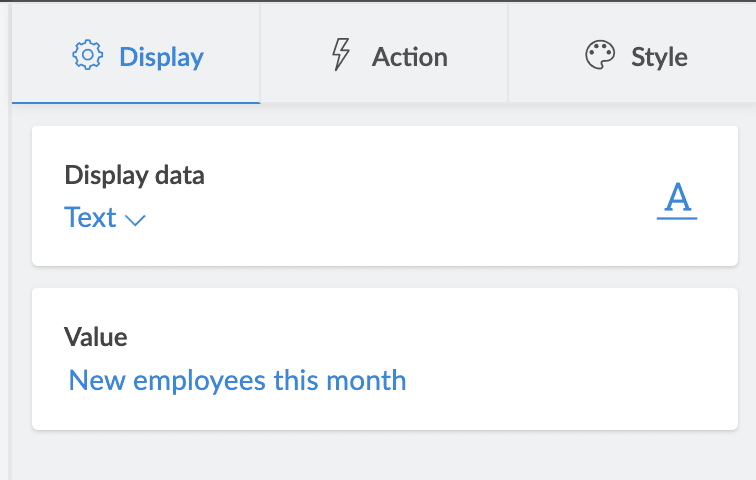756x480 pixels.
Task: Click the word 'month' in Value field
Action: pyautogui.click(x=370, y=380)
